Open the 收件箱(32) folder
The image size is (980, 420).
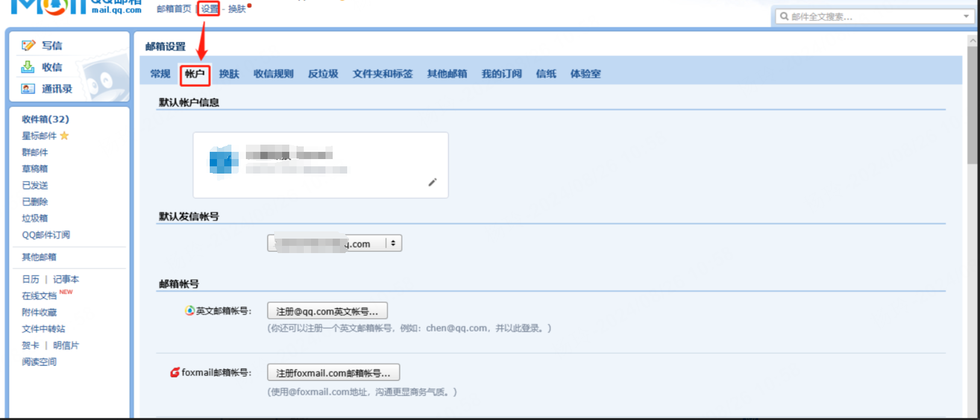tap(46, 119)
